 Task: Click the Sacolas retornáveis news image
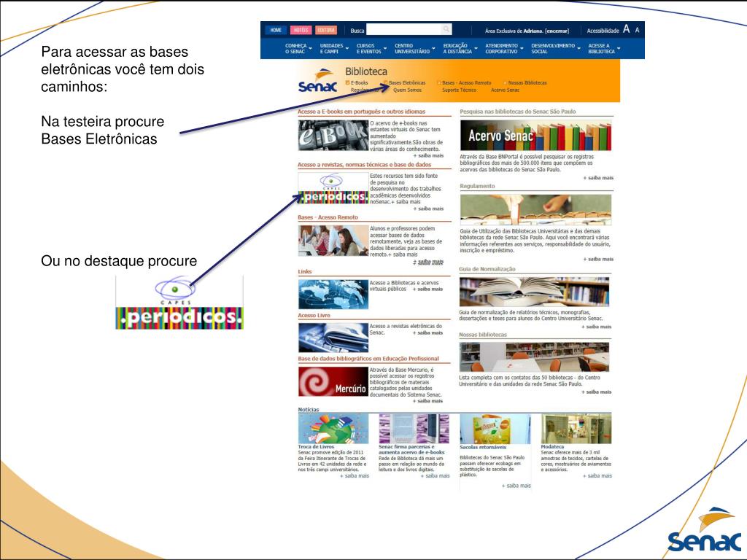click(495, 429)
